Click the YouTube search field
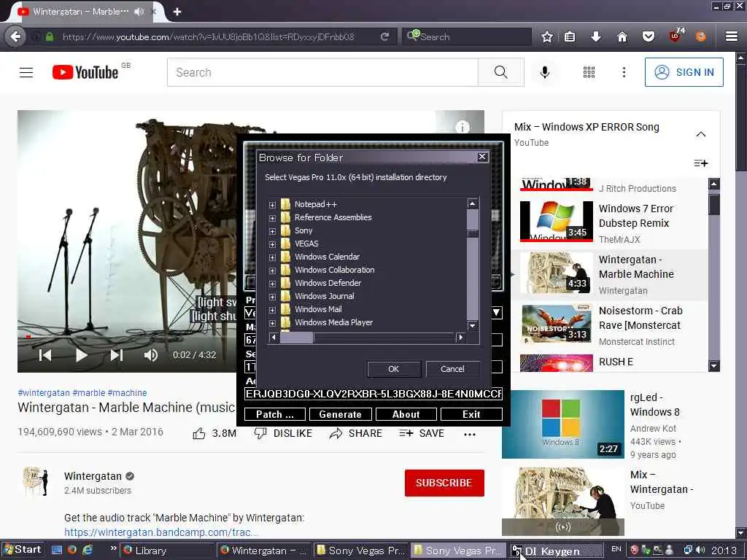The image size is (747, 560). coord(322,72)
